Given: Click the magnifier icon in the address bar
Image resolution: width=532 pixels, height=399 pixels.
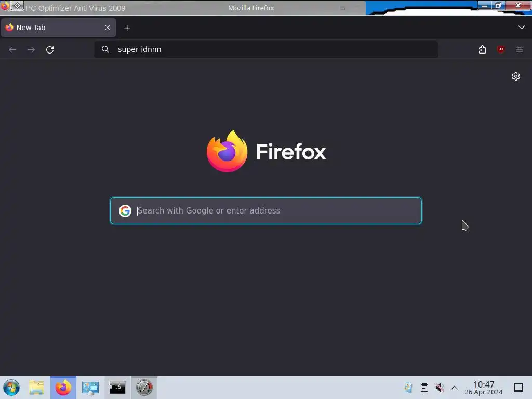Looking at the screenshot, I should [105, 49].
